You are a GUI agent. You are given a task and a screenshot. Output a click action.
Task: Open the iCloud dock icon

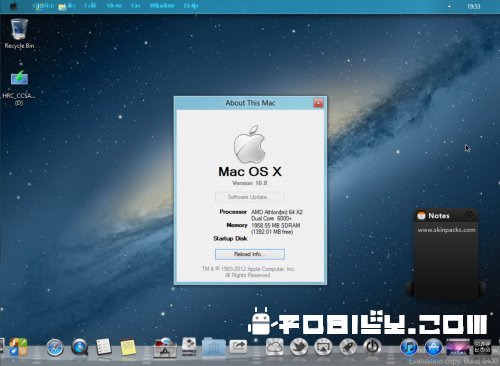pyautogui.click(x=274, y=347)
